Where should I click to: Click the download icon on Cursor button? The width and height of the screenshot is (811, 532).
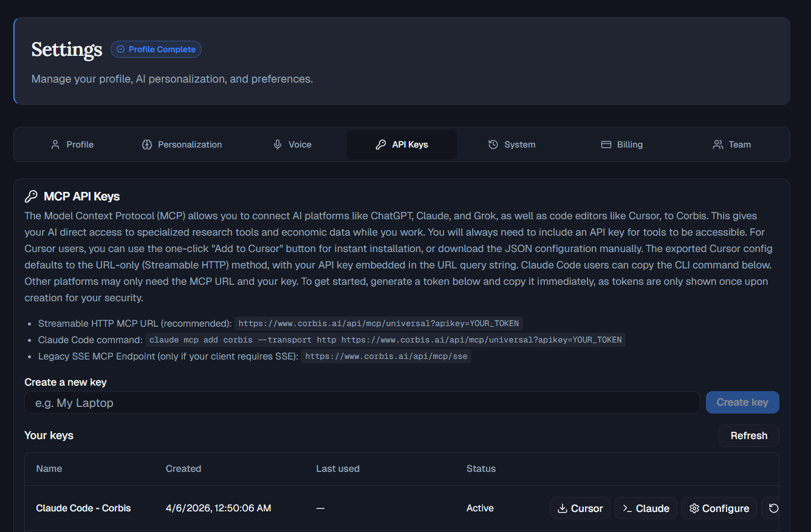(563, 508)
